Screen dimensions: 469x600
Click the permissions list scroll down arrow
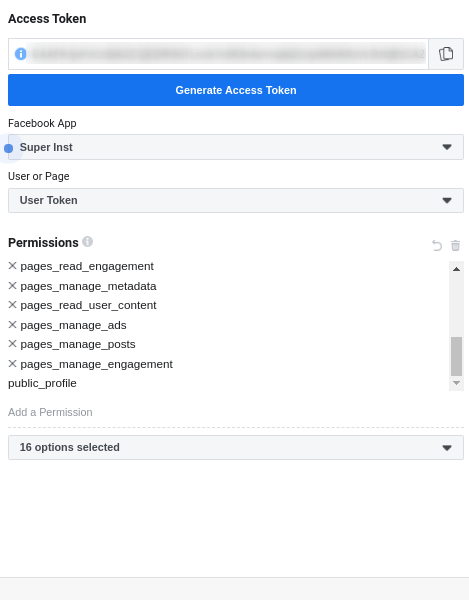click(456, 383)
